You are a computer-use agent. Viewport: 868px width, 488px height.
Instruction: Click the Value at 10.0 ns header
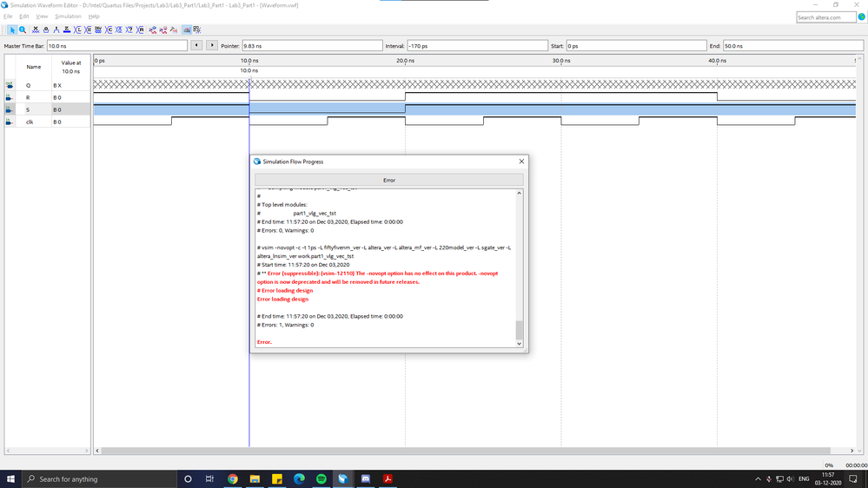pyautogui.click(x=71, y=67)
